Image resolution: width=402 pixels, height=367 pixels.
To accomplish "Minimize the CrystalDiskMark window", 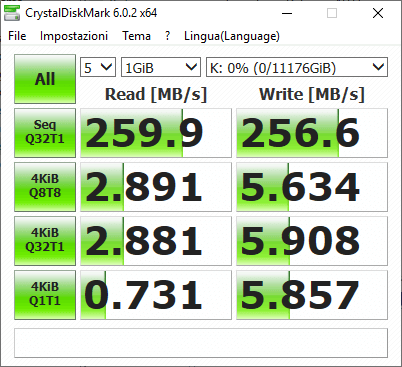I will pos(287,13).
